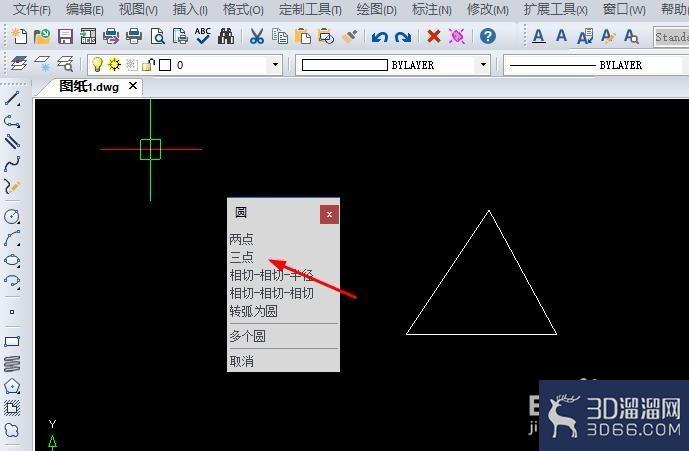This screenshot has width=689, height=451.
Task: Choose 相切-相切-相切 option
Action: click(x=271, y=293)
